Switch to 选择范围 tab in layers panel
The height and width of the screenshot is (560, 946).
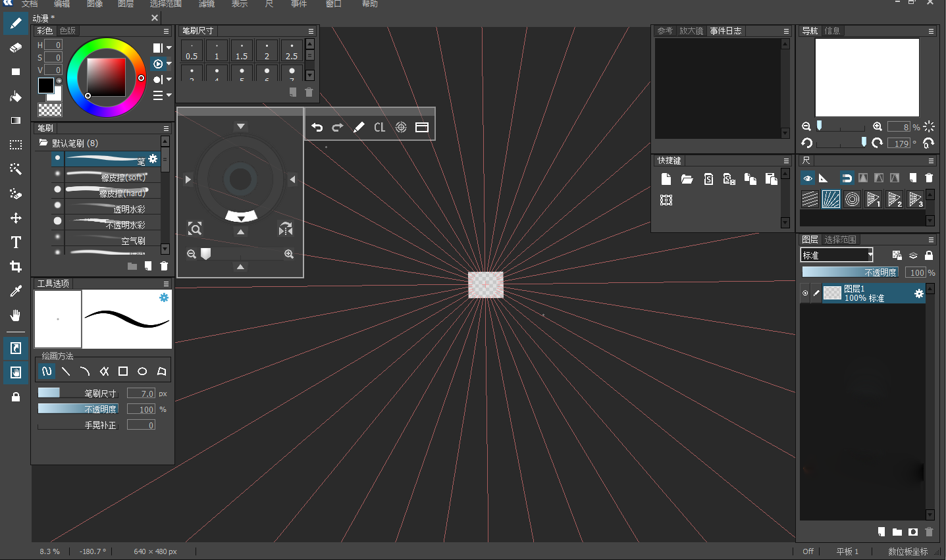coord(840,240)
